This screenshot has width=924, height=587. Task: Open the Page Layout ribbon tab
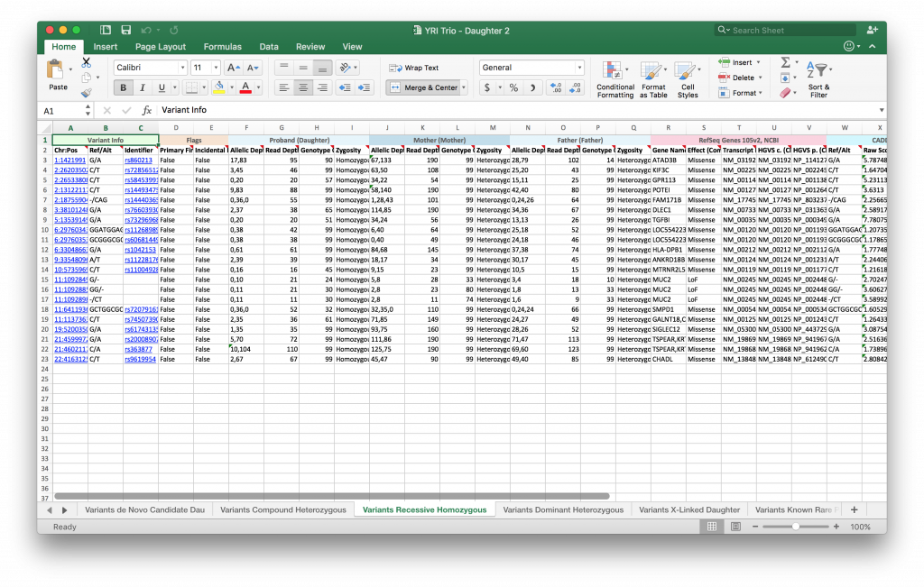(161, 47)
